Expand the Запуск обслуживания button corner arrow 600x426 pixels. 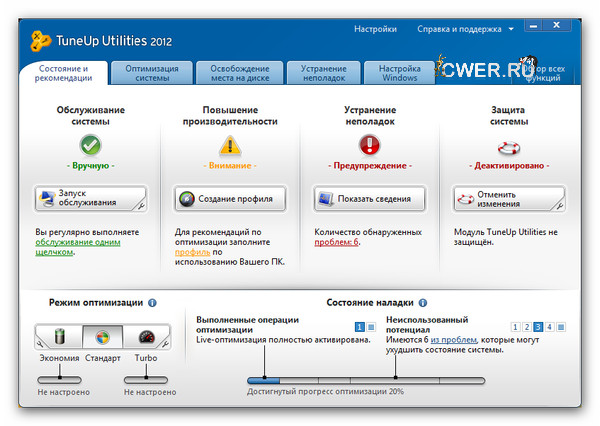pyautogui.click(x=141, y=206)
